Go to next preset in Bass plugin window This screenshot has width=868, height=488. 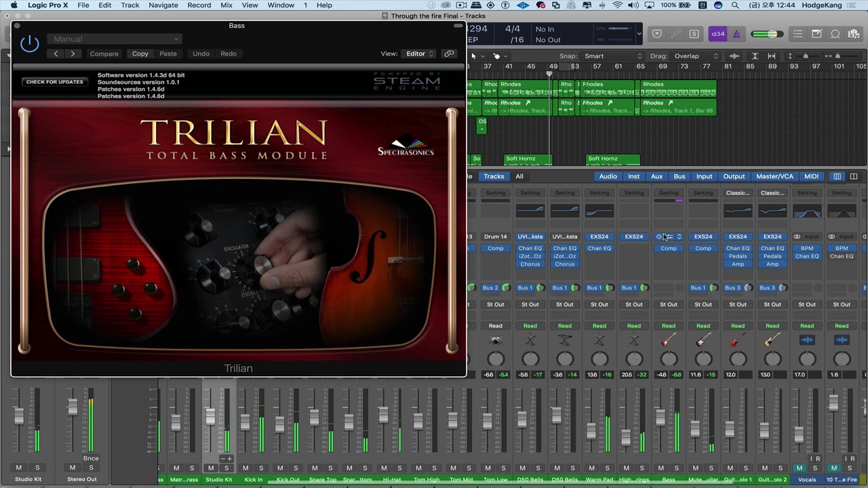click(x=73, y=54)
